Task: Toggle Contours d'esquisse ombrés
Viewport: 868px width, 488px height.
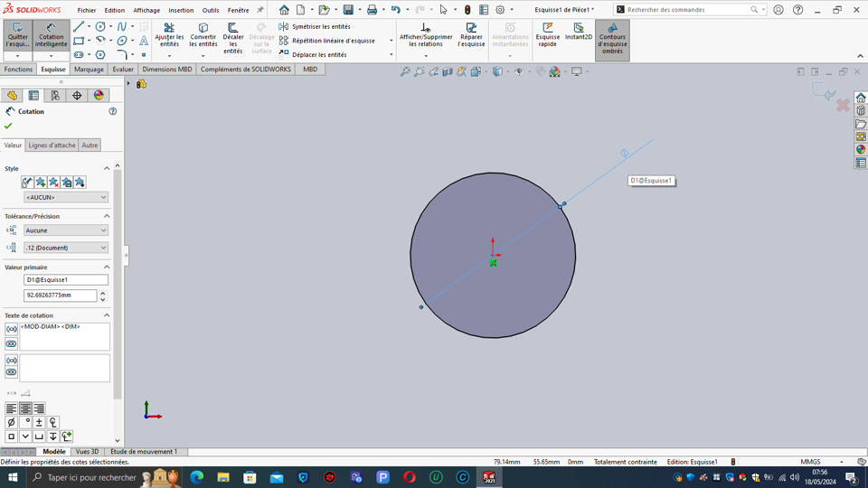Action: [x=612, y=39]
